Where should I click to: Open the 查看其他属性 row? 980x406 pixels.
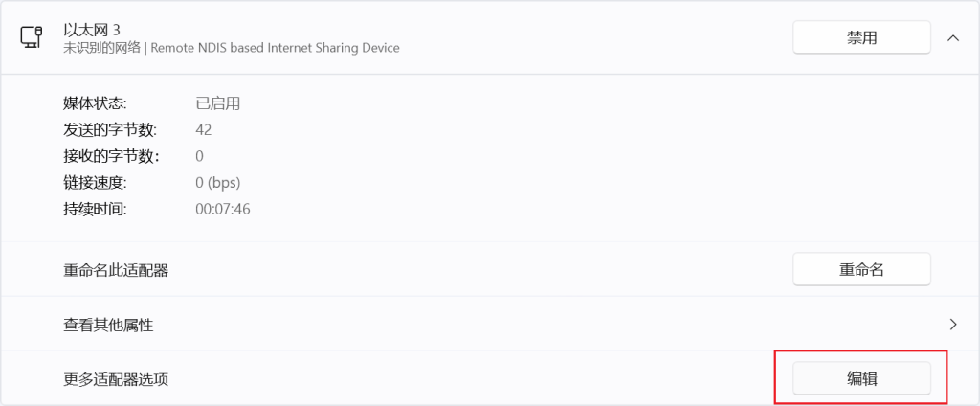coord(108,326)
